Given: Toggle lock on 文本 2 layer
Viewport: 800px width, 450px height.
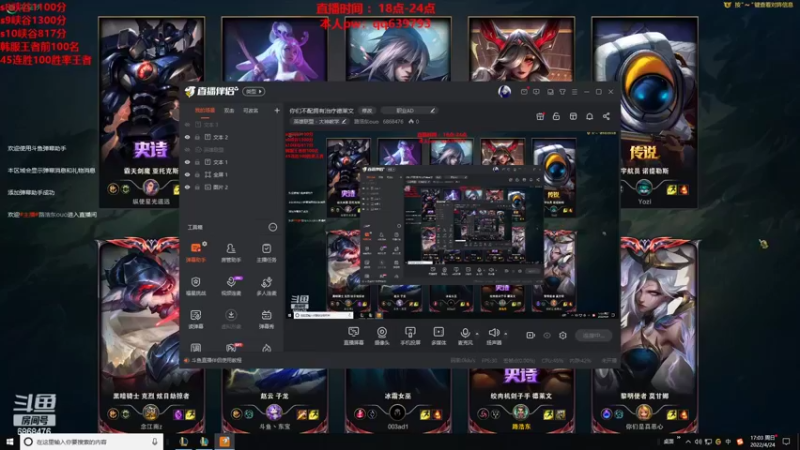Looking at the screenshot, I should [197, 137].
